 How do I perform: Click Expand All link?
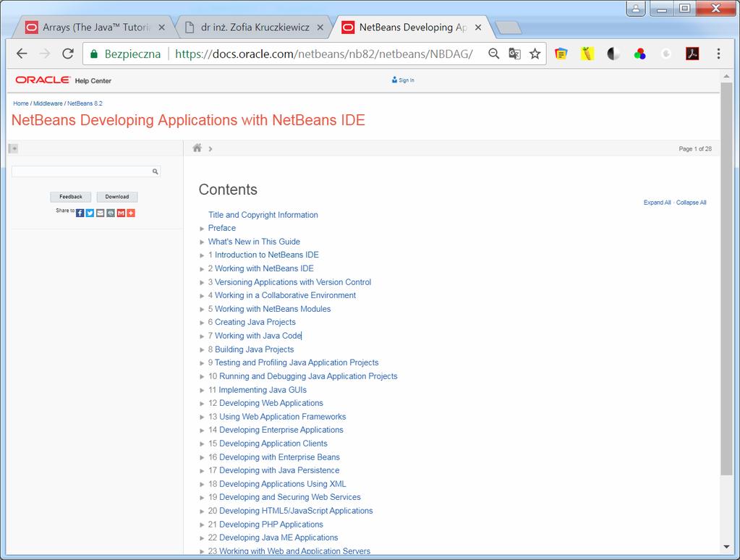coord(657,203)
